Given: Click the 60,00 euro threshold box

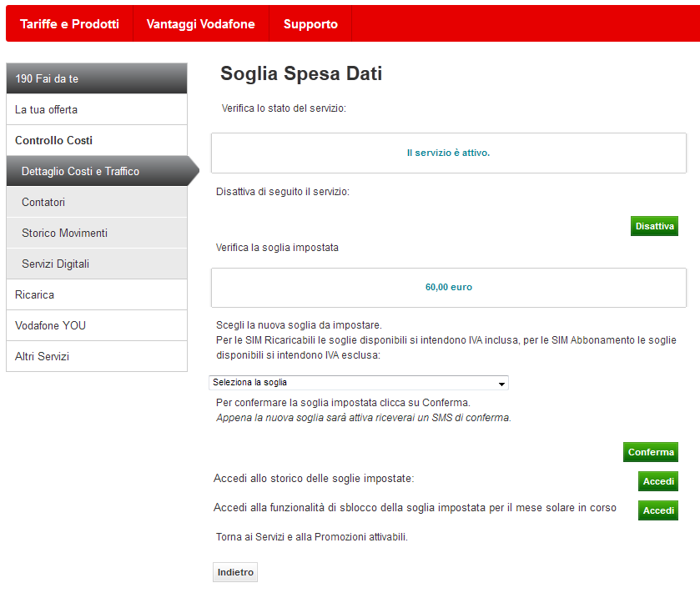Looking at the screenshot, I should coord(449,287).
